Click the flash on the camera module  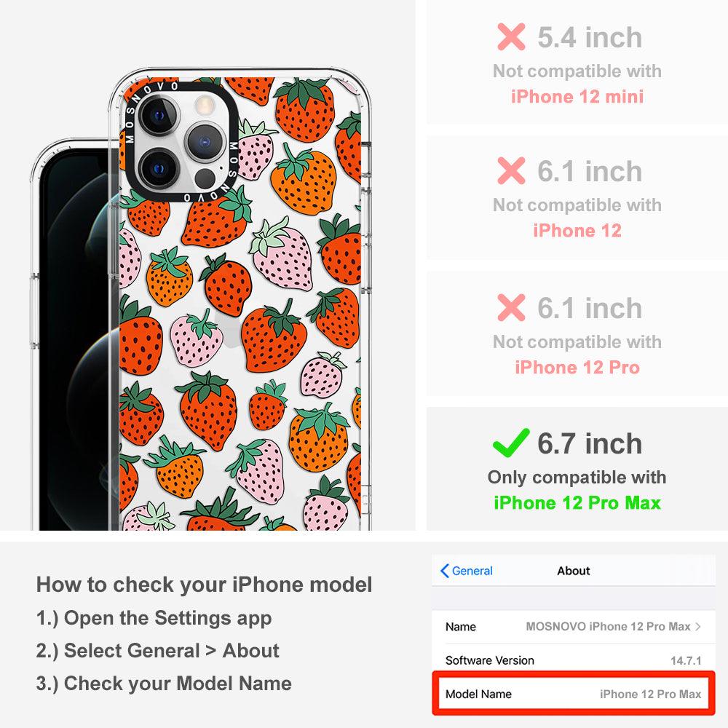click(203, 105)
